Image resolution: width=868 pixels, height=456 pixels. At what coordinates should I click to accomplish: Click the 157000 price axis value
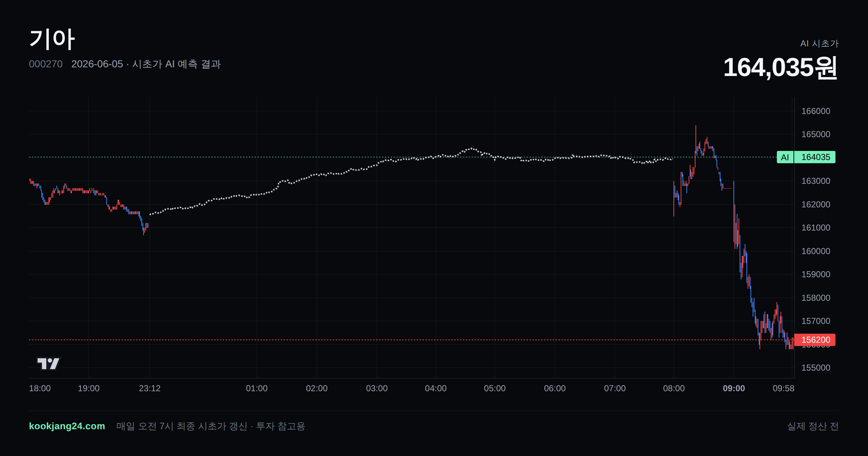click(x=816, y=321)
